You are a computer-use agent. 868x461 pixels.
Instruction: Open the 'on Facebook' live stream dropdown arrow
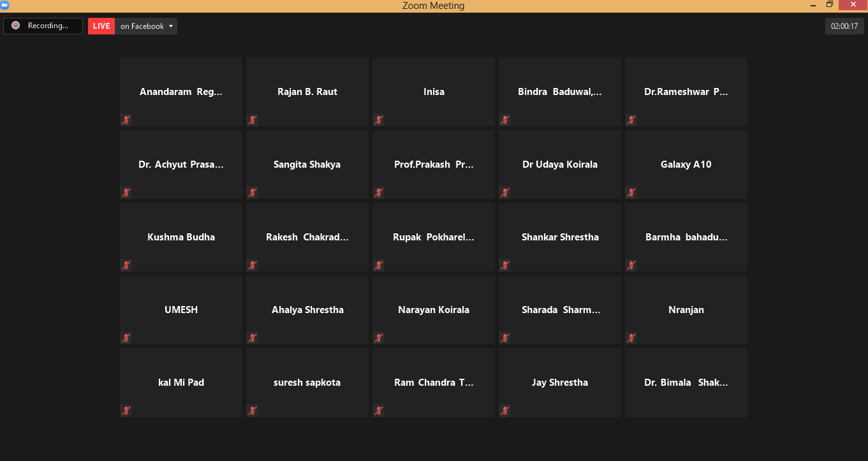click(170, 26)
